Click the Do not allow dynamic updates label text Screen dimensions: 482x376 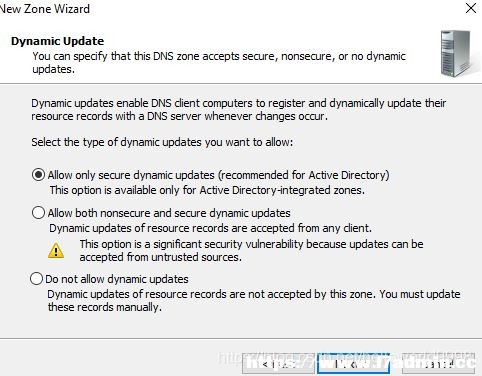click(117, 279)
